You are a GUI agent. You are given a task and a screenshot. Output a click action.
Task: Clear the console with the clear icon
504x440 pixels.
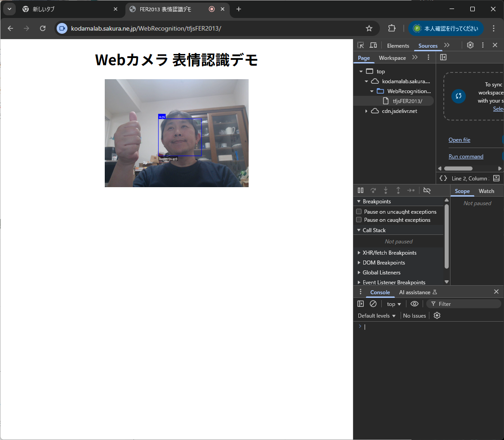point(373,304)
